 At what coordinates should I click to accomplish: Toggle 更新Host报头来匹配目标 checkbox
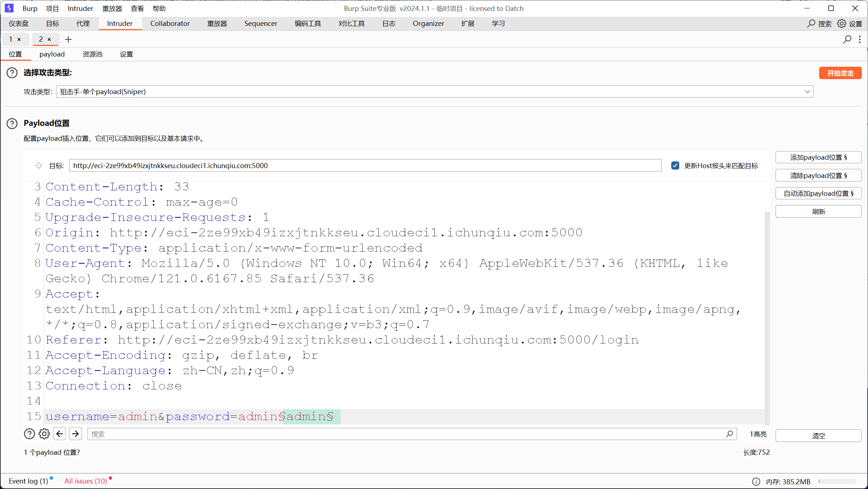coord(675,166)
